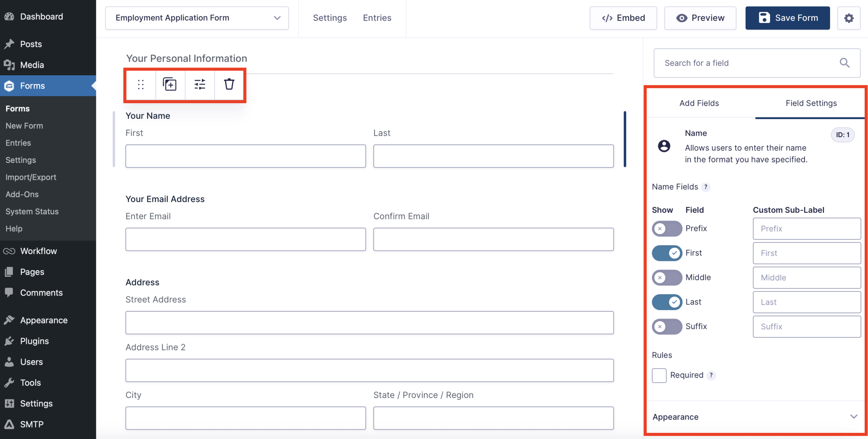The height and width of the screenshot is (439, 868).
Task: Switch to the Add Fields tab
Action: [699, 103]
